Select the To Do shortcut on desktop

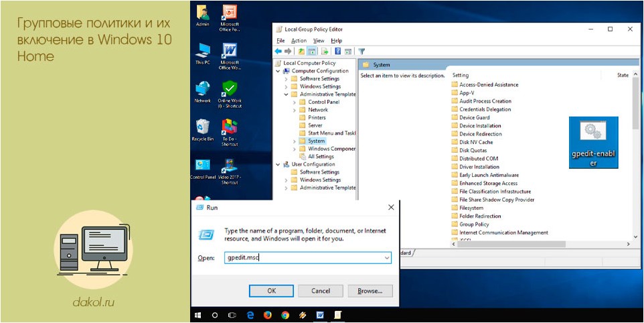(230, 132)
